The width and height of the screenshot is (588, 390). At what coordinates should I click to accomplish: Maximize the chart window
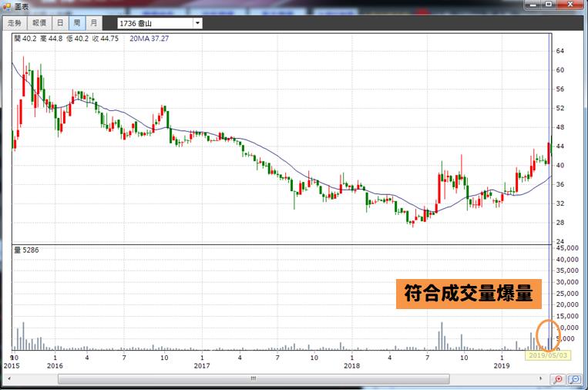pyautogui.click(x=549, y=5)
